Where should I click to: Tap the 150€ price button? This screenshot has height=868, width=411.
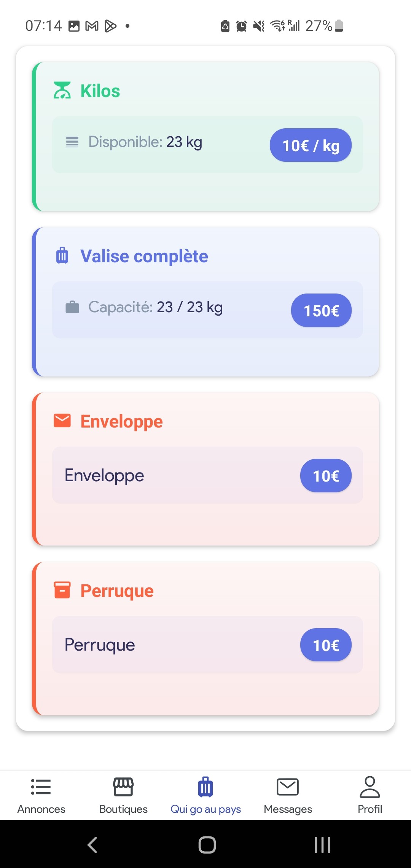[321, 310]
